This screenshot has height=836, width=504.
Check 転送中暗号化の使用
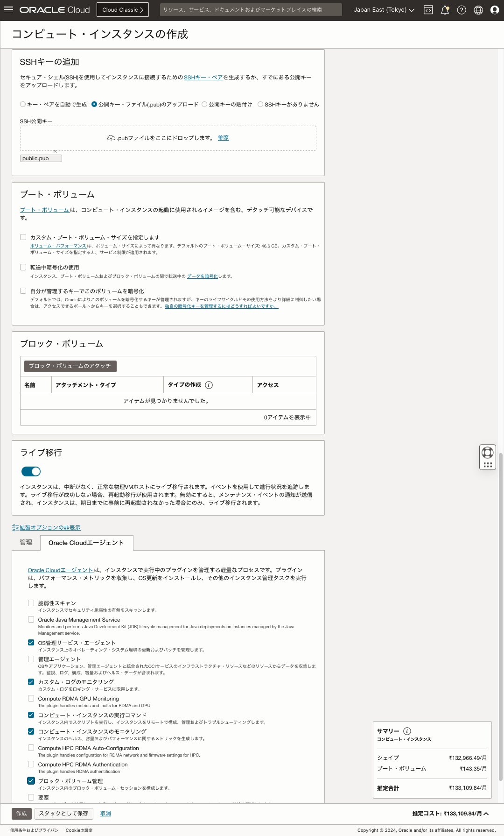pyautogui.click(x=23, y=267)
